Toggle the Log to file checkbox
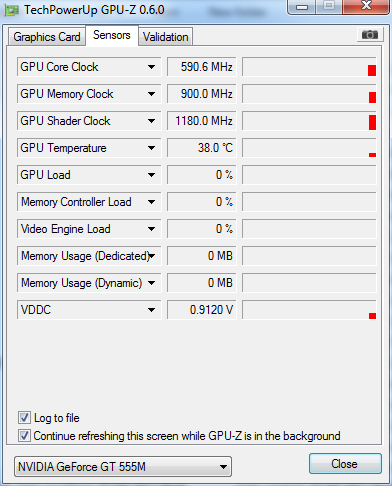 [x=24, y=418]
